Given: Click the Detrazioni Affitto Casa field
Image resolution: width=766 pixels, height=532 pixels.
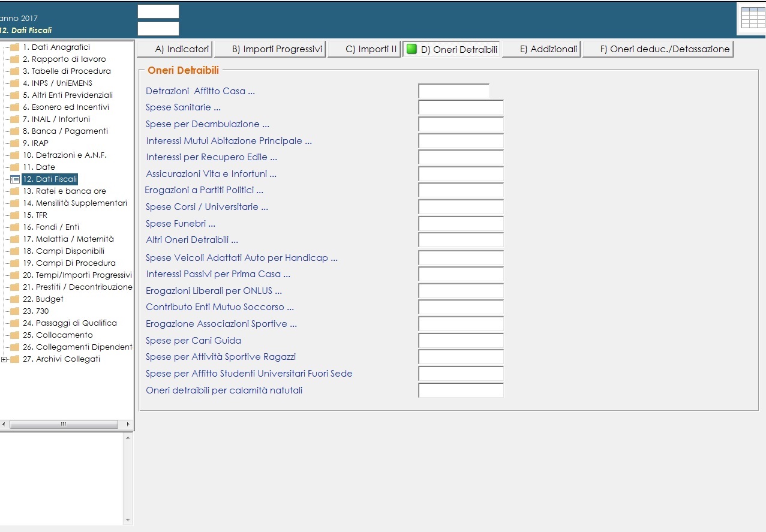Looking at the screenshot, I should coord(453,91).
